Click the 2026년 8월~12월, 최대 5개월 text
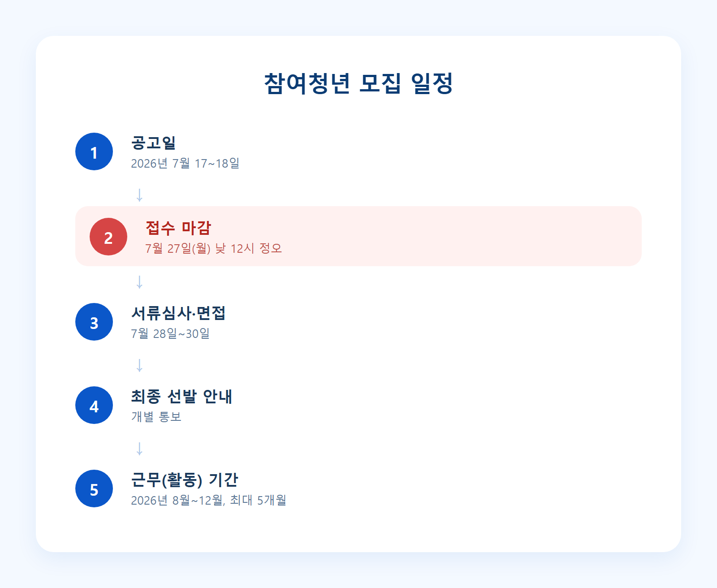 tap(208, 500)
